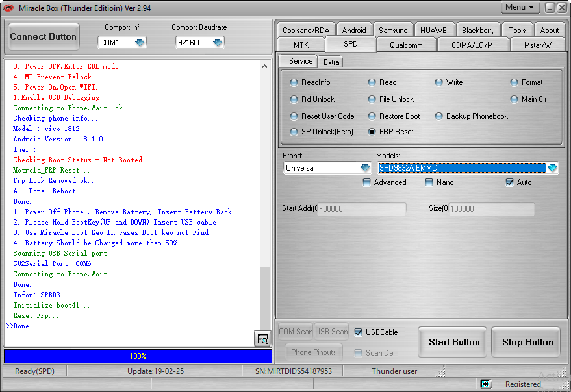Image resolution: width=571 pixels, height=392 pixels.
Task: Open the Blackberry tab
Action: tap(478, 31)
